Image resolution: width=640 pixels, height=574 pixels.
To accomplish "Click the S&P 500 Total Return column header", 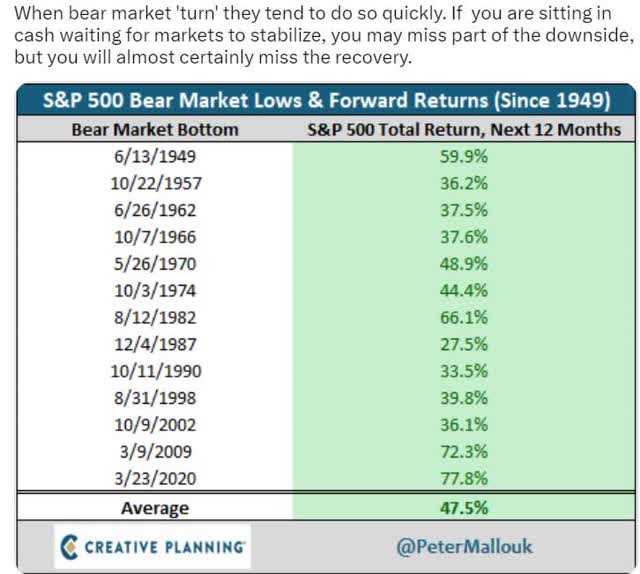I will pos(463,130).
